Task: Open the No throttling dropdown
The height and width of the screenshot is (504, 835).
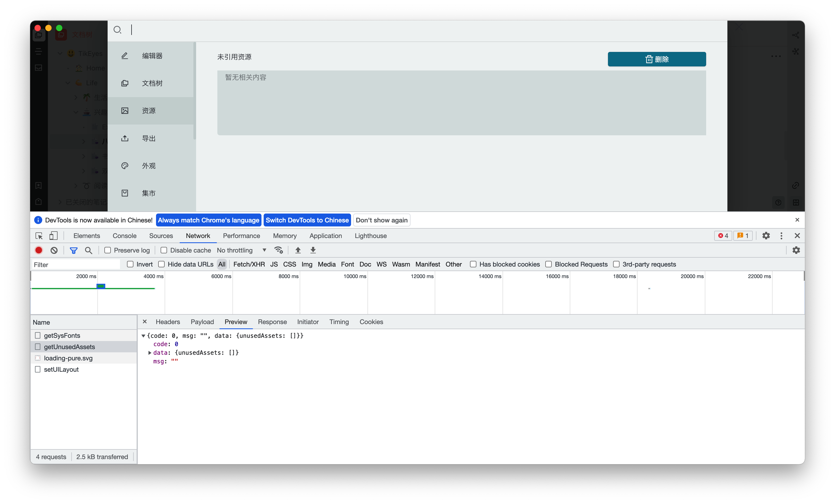Action: (241, 250)
